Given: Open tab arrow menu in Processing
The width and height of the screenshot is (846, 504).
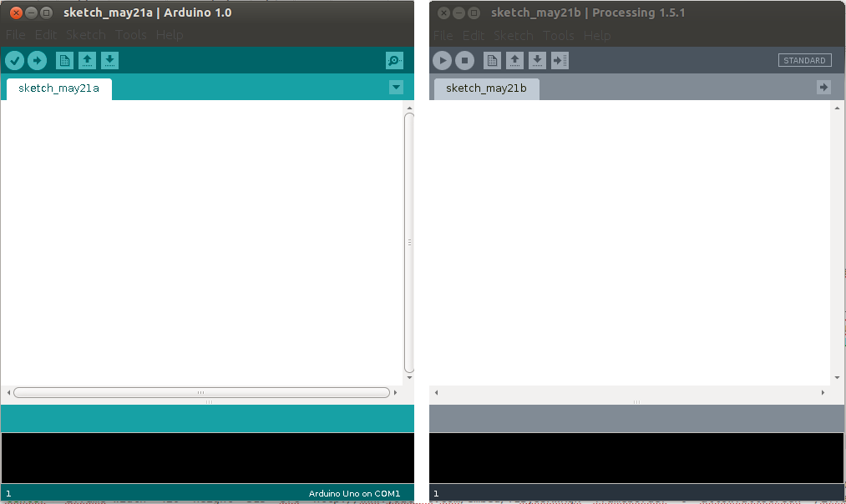Looking at the screenshot, I should [823, 88].
